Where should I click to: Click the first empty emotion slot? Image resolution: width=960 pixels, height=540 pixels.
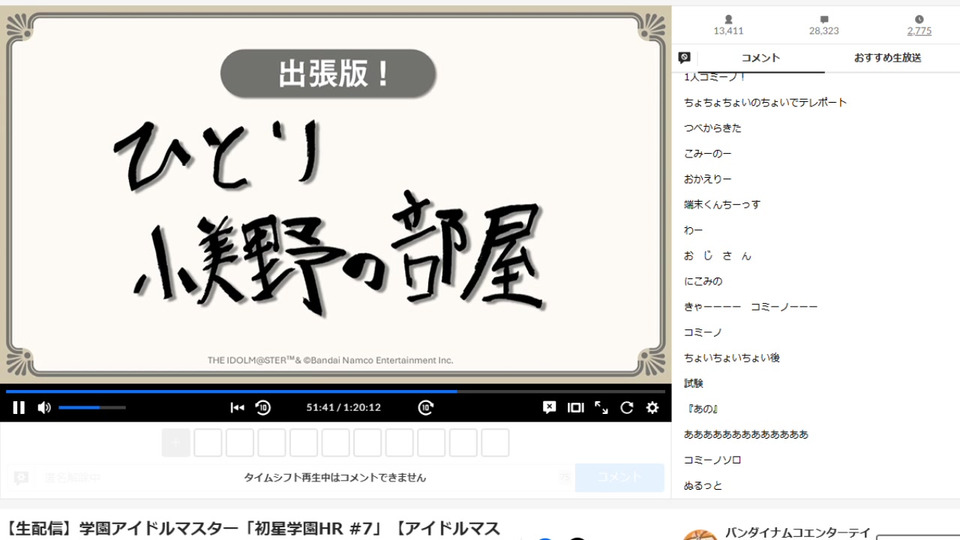click(x=208, y=443)
